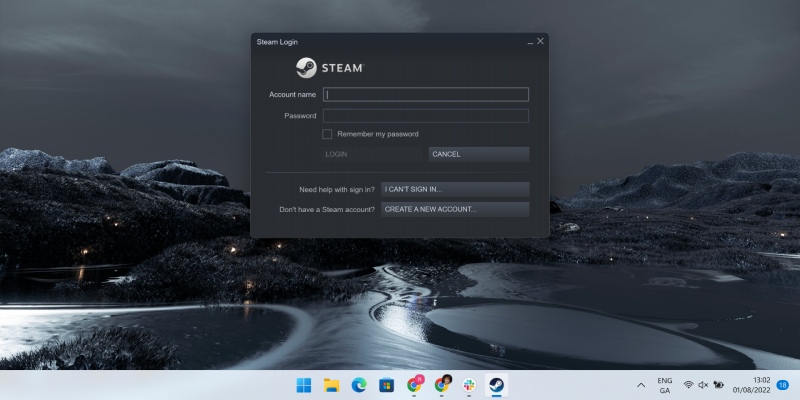Click the Steam taskbar icon

tap(496, 385)
